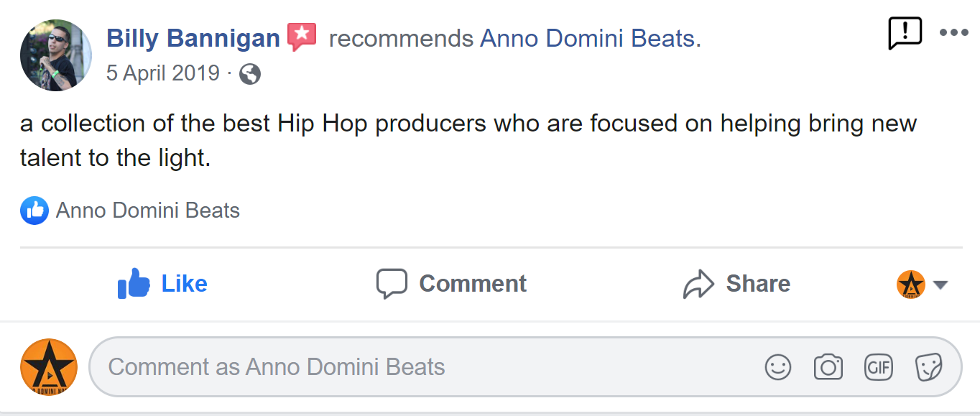Open the GIF picker in comment box

(878, 367)
